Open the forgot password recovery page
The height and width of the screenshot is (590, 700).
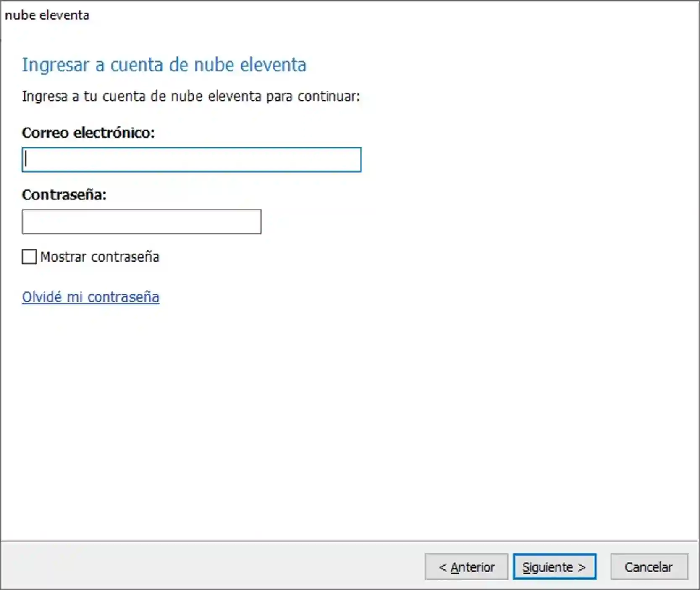point(90,297)
